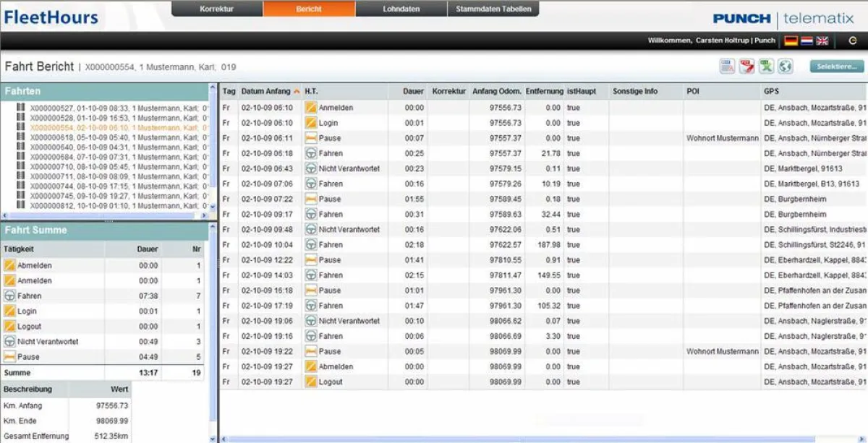Click the FleetHours logo

(x=51, y=16)
